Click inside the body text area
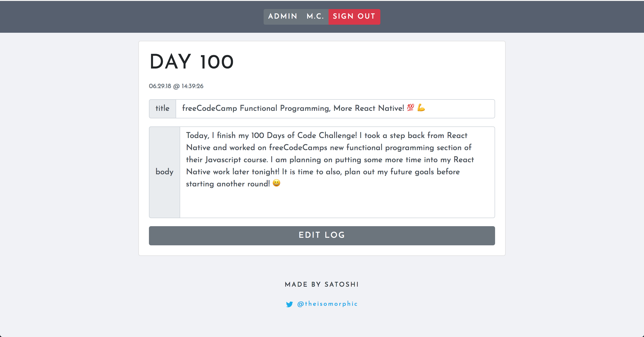Screen dimensions: 644x337 pos(337,172)
